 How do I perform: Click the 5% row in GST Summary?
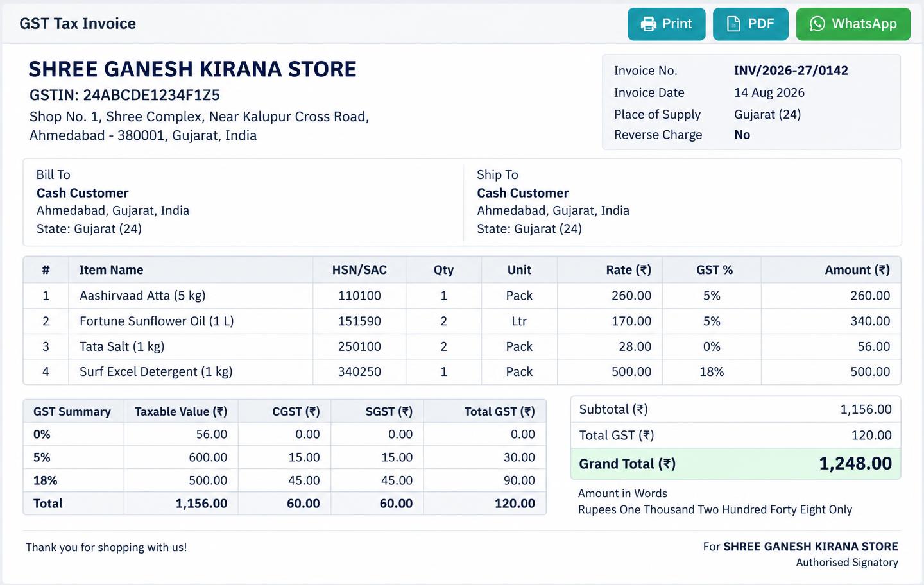(x=284, y=457)
